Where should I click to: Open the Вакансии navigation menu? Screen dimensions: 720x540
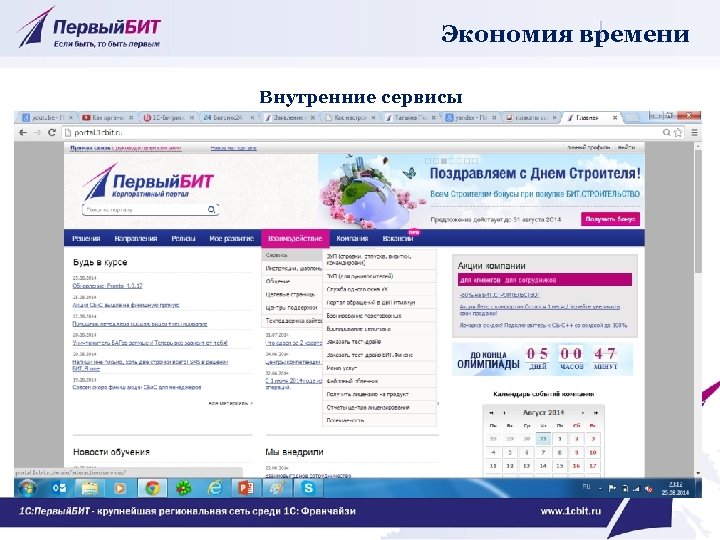pos(398,238)
